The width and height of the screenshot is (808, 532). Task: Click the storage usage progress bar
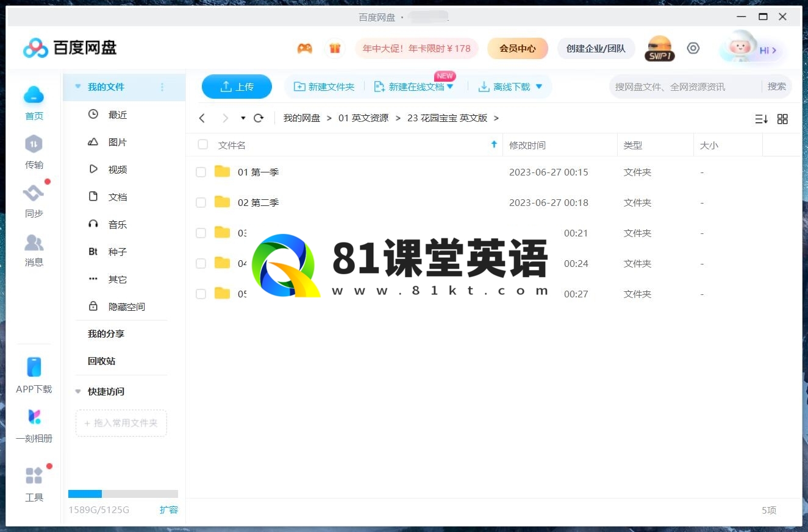[x=123, y=494]
